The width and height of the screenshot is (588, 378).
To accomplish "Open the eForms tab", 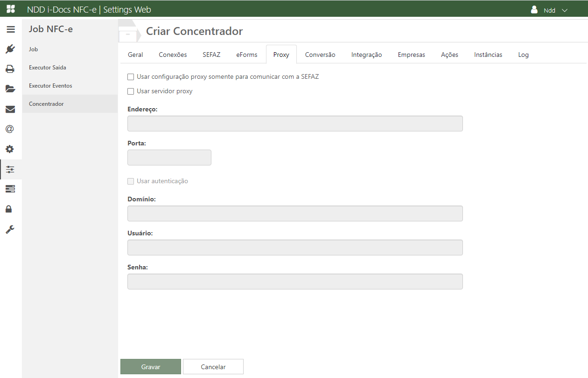I will coord(247,55).
